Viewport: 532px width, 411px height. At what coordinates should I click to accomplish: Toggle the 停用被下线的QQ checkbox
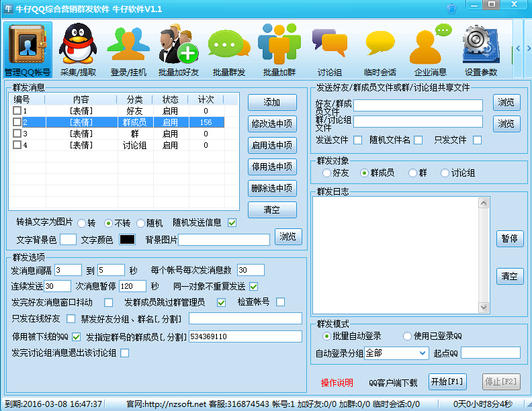click(x=77, y=336)
